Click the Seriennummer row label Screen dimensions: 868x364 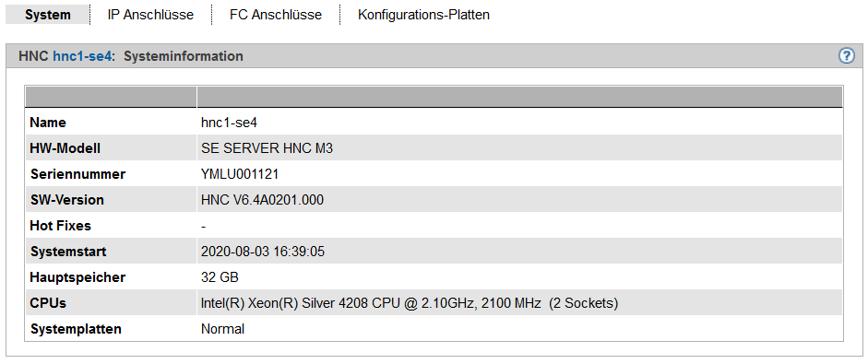coord(78,174)
